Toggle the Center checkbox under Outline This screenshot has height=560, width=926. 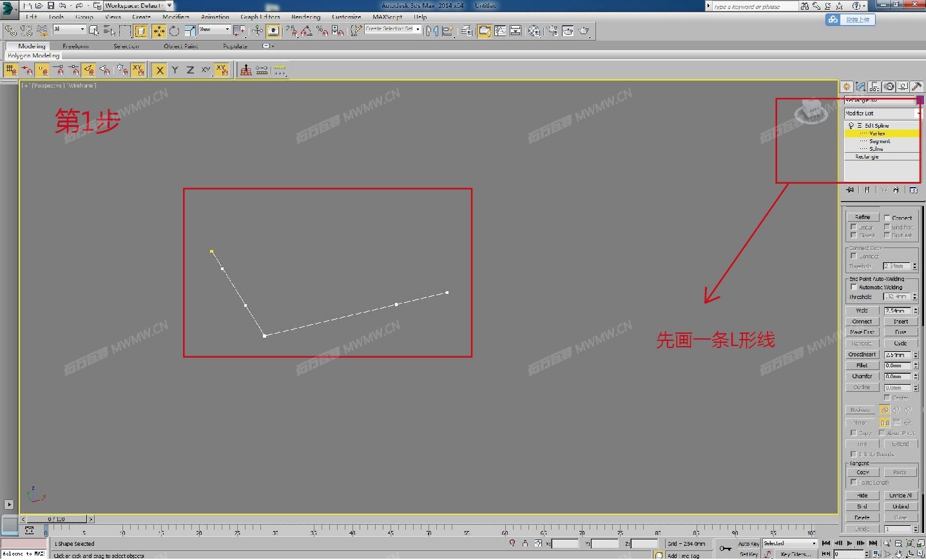coord(887,398)
